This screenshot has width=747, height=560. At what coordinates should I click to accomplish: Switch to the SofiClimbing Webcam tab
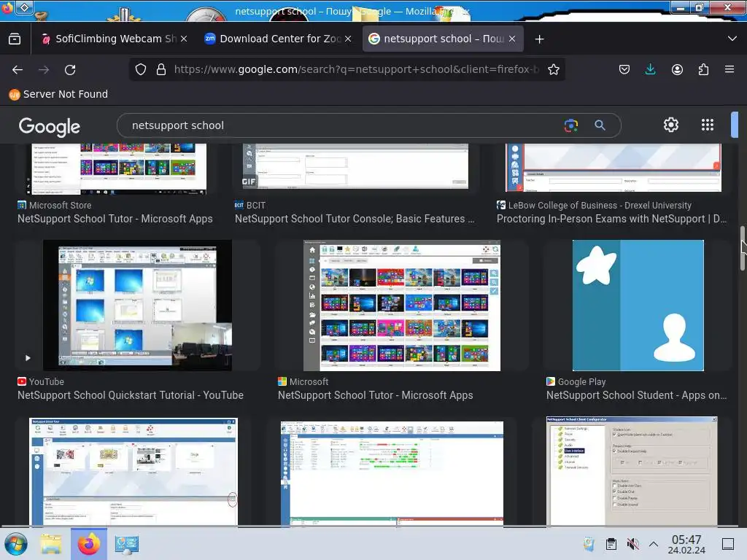click(x=115, y=39)
